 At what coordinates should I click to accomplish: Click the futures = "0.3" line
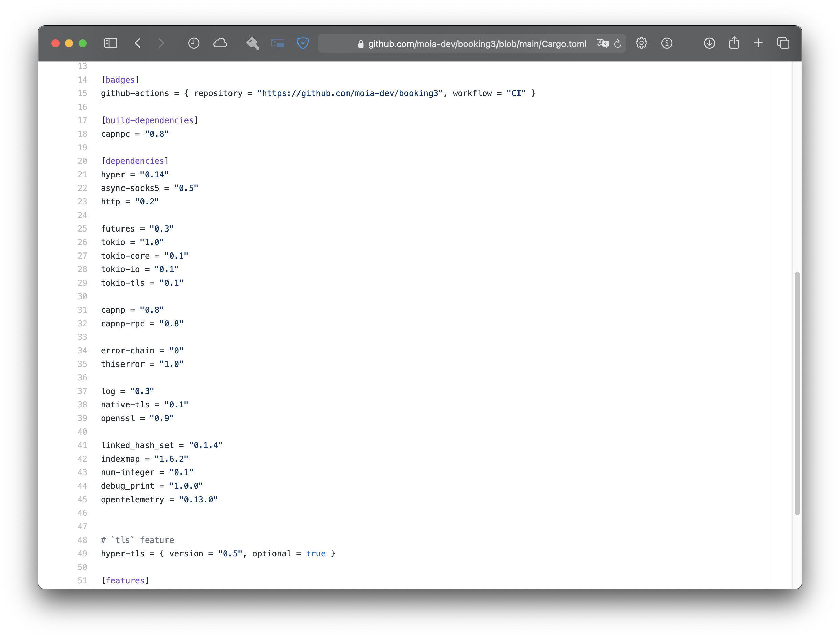pos(137,228)
